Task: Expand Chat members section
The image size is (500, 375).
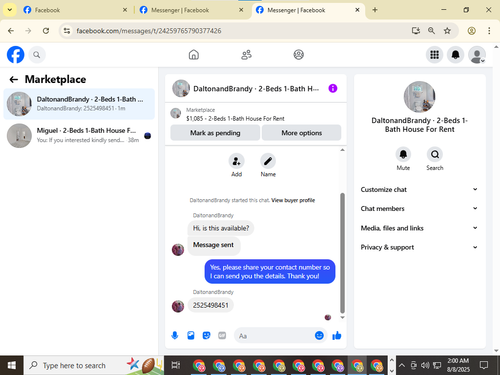Action: 419,208
